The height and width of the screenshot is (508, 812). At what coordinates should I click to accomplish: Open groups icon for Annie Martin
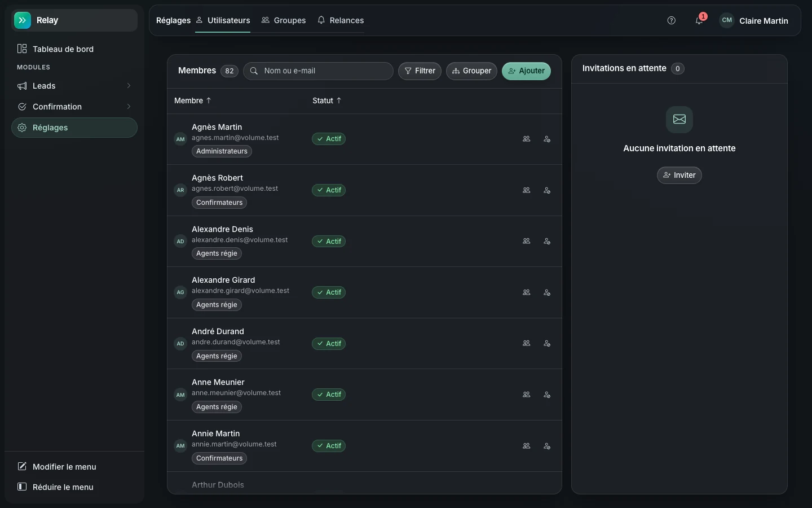click(527, 446)
